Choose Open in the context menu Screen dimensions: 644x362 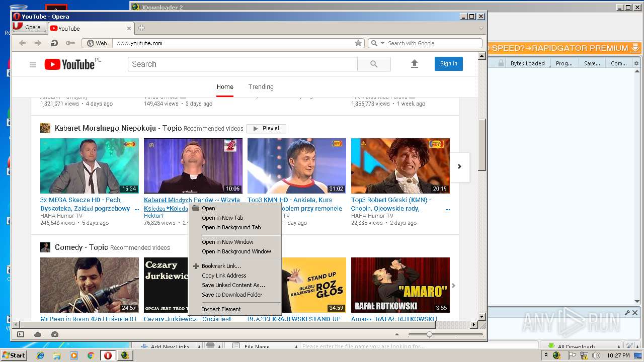tap(234, 208)
